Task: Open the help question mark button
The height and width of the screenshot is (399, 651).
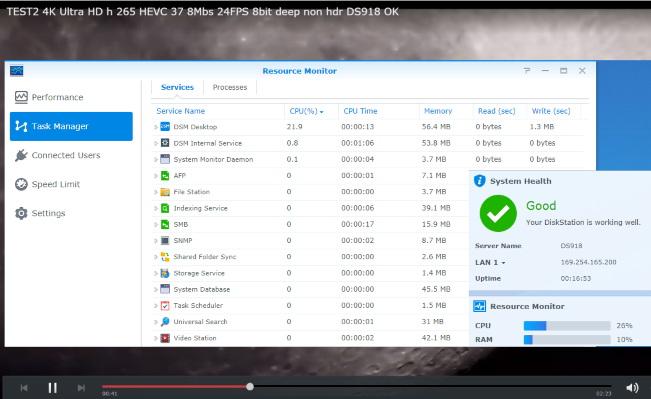Action: (527, 71)
